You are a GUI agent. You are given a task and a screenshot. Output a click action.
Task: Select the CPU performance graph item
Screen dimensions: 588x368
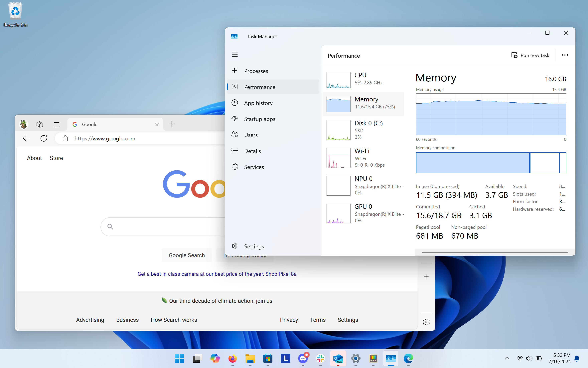point(364,80)
